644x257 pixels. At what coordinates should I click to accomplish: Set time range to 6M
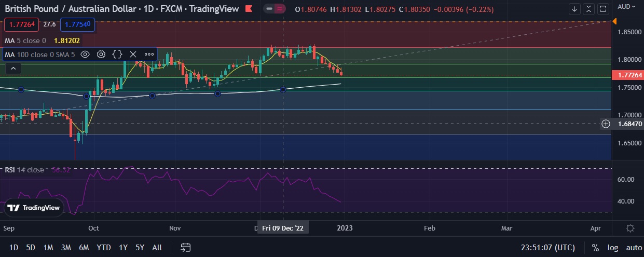click(x=84, y=248)
